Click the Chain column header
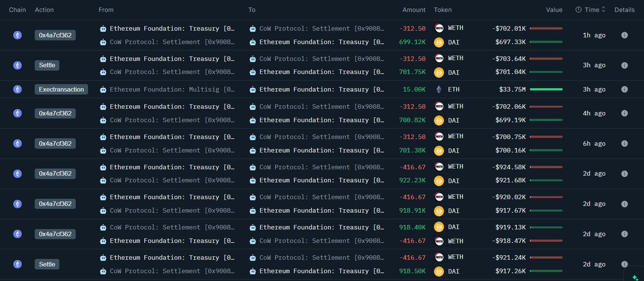This screenshot has width=644, height=281. point(18,10)
